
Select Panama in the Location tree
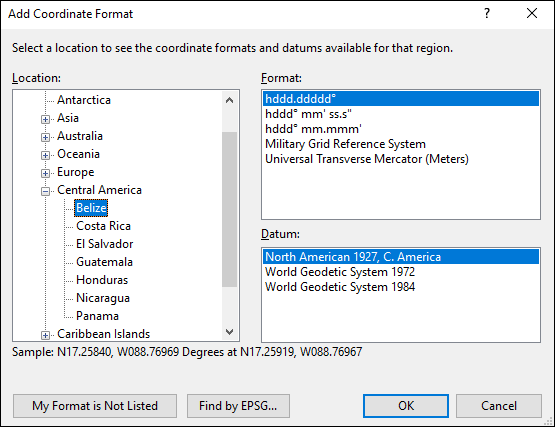[x=97, y=316]
